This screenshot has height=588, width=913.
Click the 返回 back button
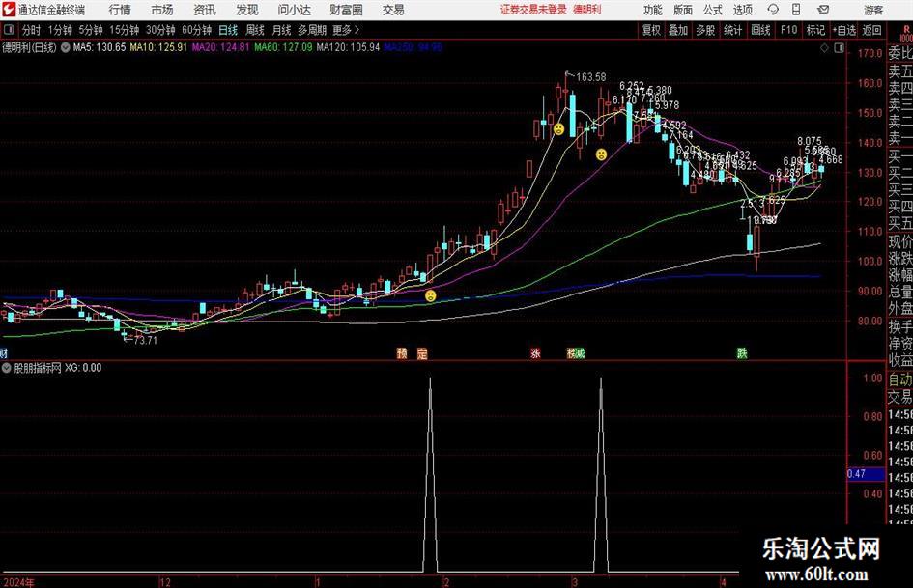(x=871, y=30)
